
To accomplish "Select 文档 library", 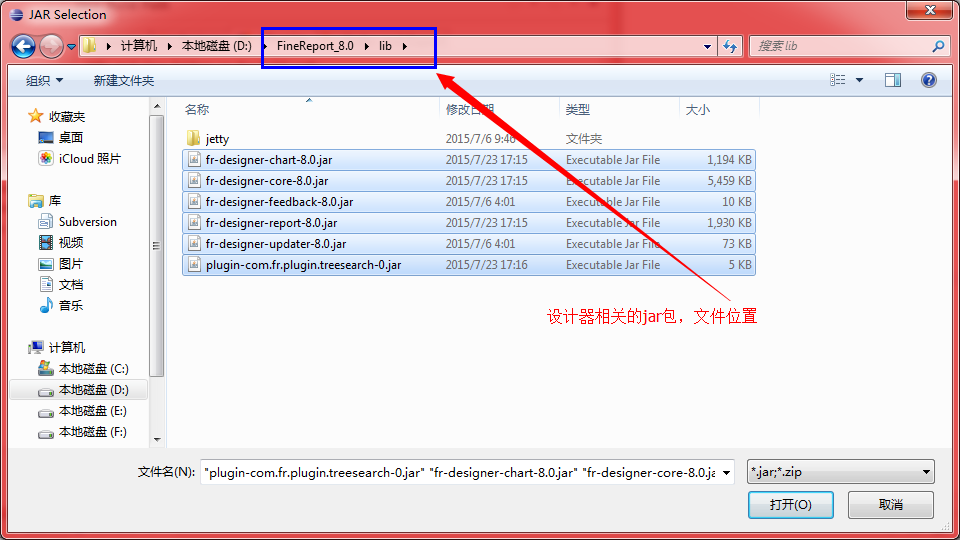I will [x=70, y=285].
